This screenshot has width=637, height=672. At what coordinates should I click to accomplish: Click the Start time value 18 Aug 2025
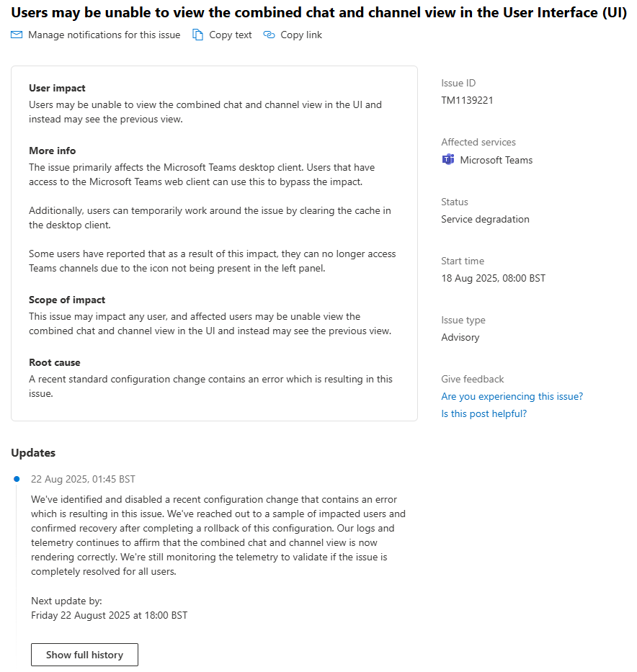[494, 277]
